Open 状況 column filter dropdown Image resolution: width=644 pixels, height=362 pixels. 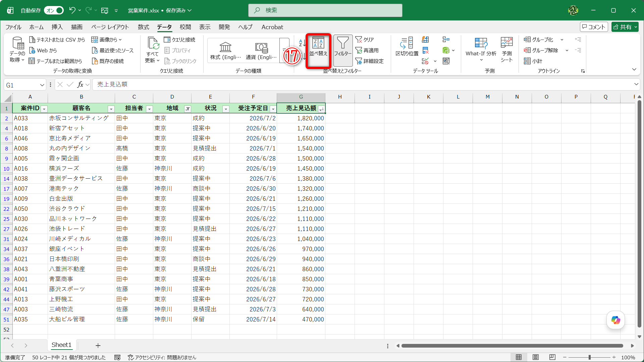[x=226, y=109]
